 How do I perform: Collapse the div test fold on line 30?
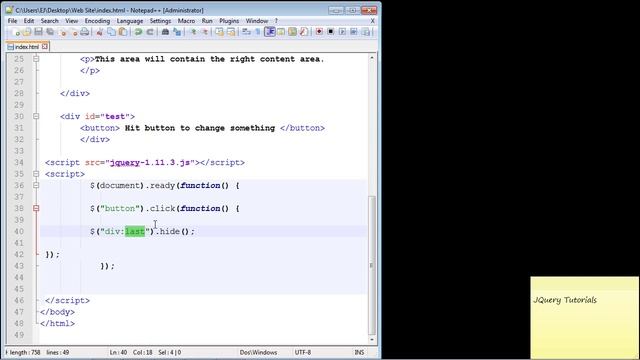click(36, 116)
